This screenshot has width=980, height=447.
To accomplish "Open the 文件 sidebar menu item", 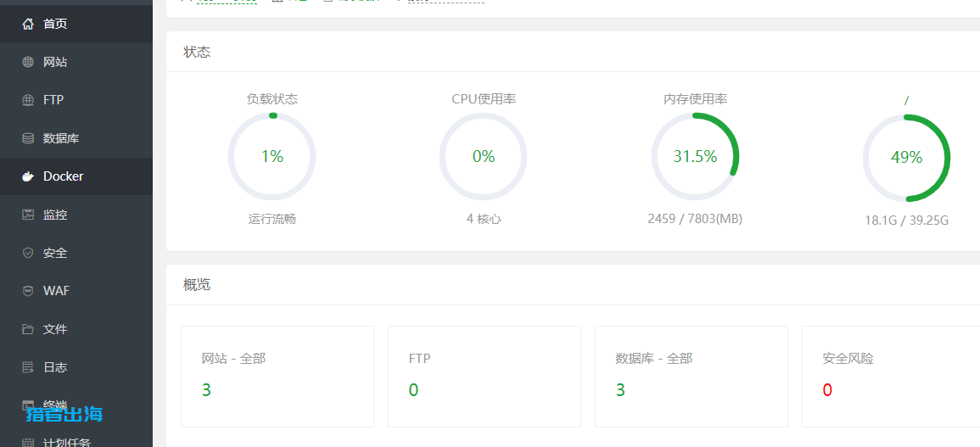I will tap(55, 329).
